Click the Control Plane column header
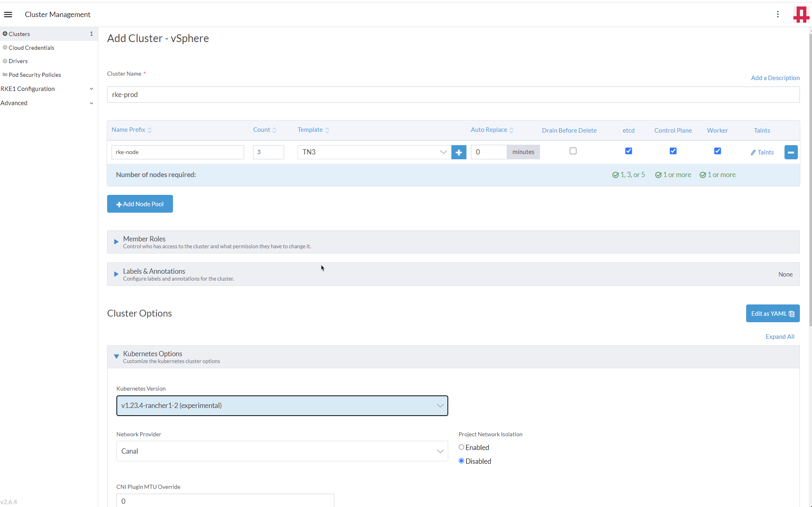The height and width of the screenshot is (507, 812). click(673, 131)
